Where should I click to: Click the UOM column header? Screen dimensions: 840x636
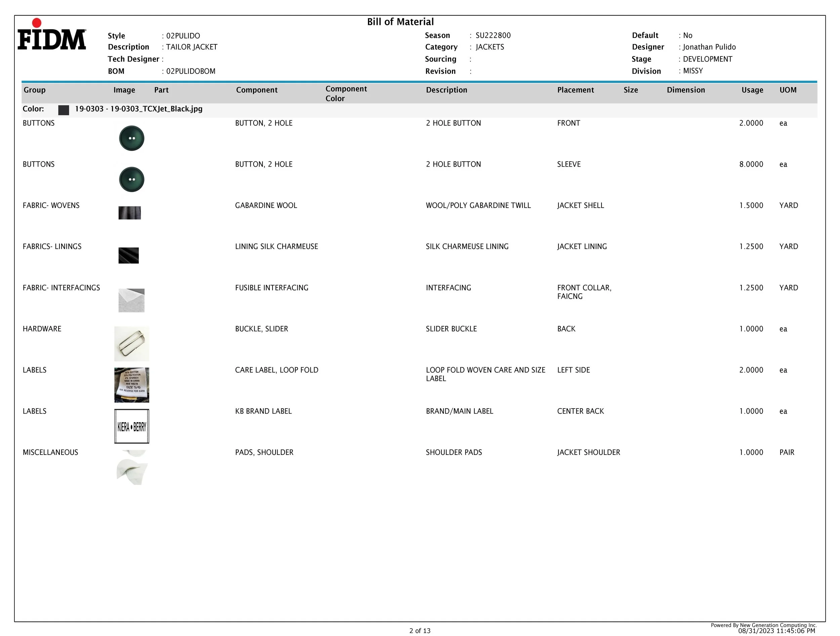[788, 90]
